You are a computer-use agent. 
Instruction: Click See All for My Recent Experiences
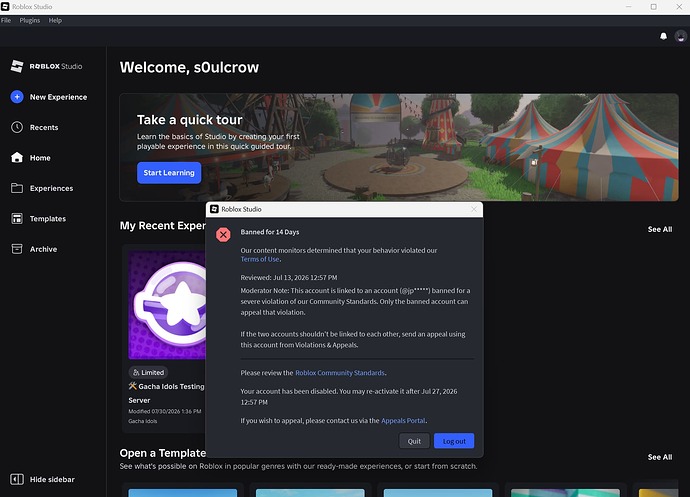click(x=660, y=229)
